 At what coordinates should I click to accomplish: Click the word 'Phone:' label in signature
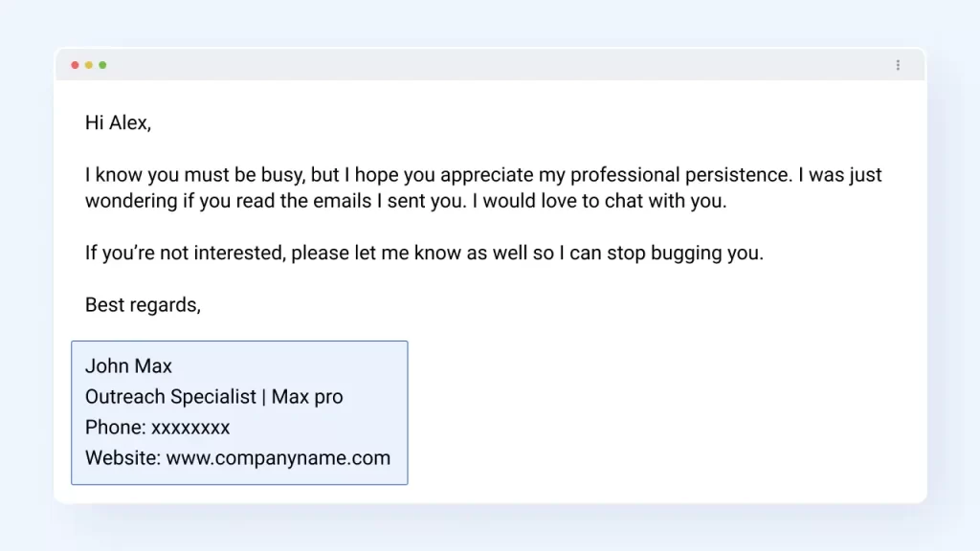115,427
